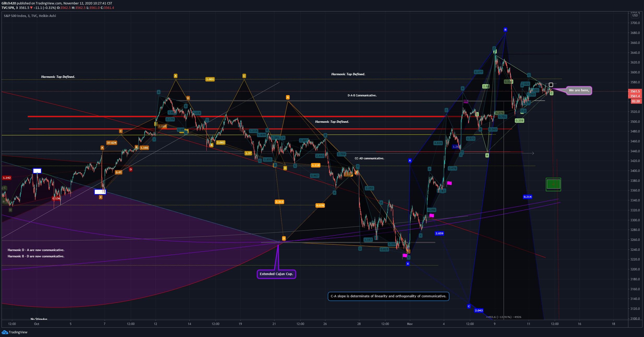Click the 'CC-AD communicative.' annotation
The width and height of the screenshot is (644, 337).
(x=369, y=158)
